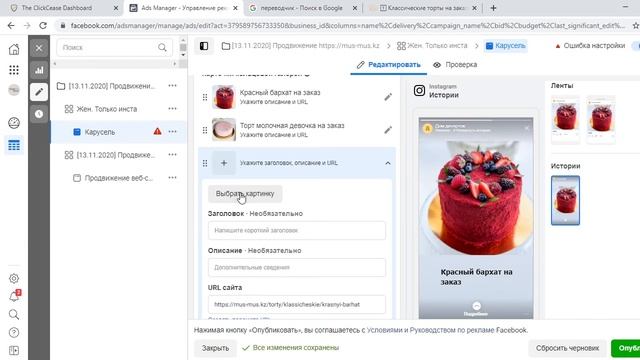Screen dimensions: 640x360
Task: Open more options for Продвижение веб-с...
Action: tap(173, 178)
